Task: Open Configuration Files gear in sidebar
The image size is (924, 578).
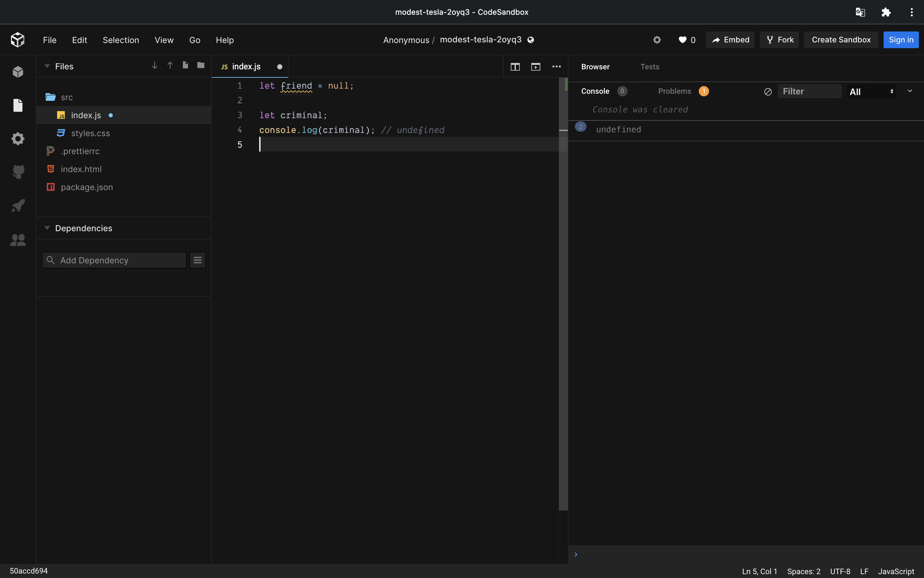Action: [18, 138]
